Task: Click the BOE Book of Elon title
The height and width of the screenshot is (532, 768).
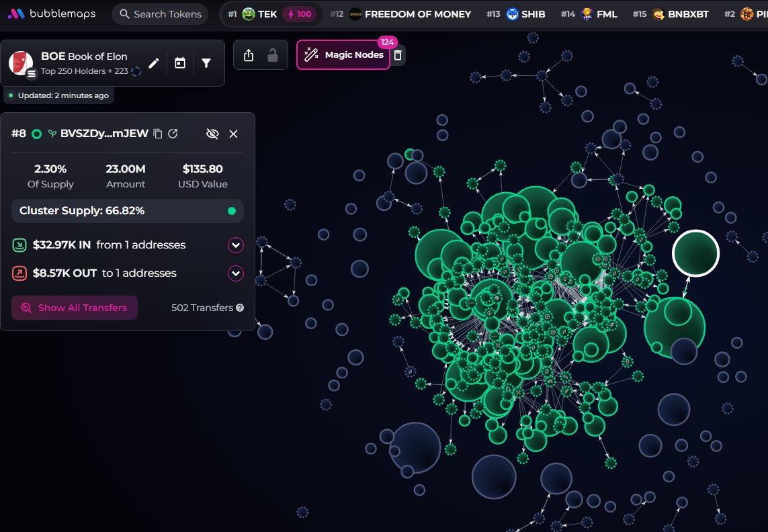Action: [x=84, y=56]
